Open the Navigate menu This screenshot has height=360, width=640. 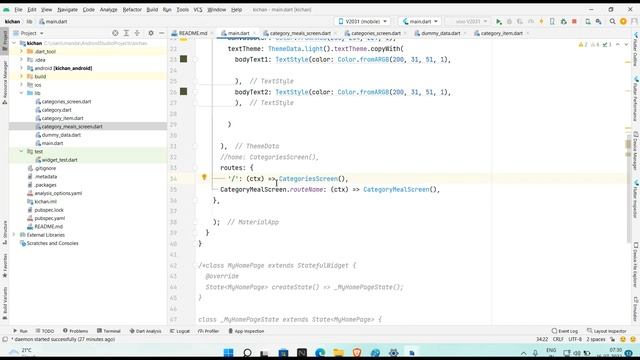(x=67, y=9)
